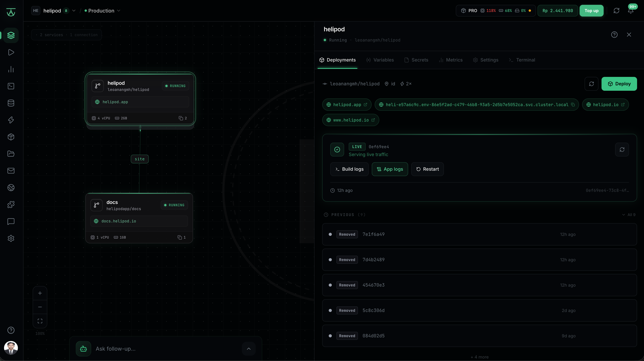Switch to the Metrics tab
Screen dimensions: 644x361
tap(451, 60)
